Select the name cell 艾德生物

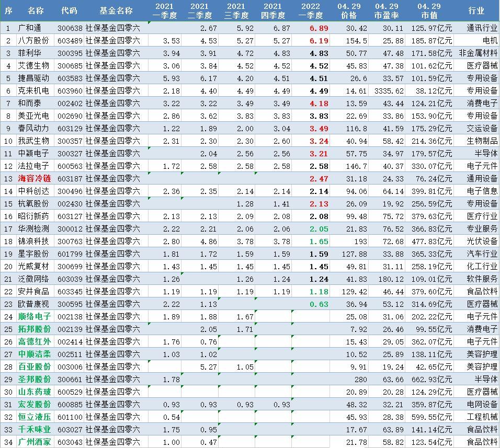tap(33, 66)
